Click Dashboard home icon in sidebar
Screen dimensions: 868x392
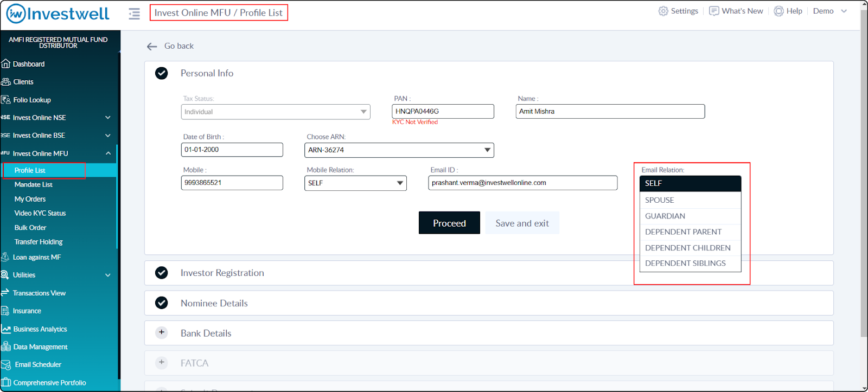click(6, 64)
